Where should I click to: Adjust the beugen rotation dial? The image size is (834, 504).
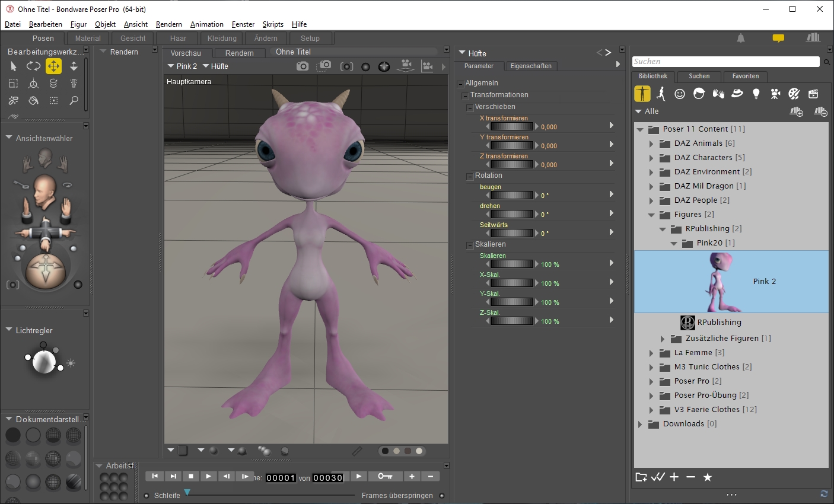[x=512, y=195]
